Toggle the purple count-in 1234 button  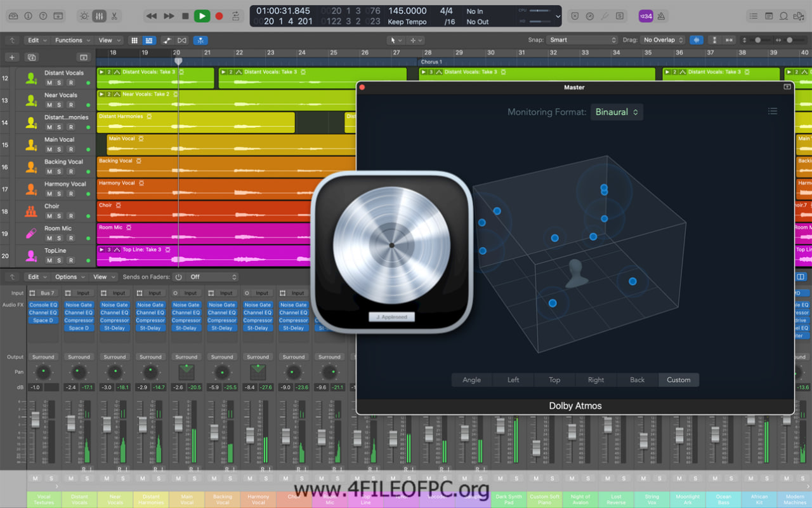(645, 16)
